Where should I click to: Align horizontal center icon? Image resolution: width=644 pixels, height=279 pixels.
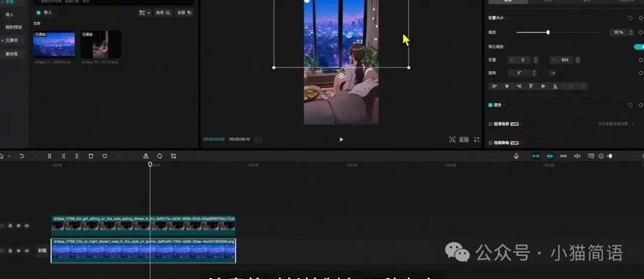(x=507, y=86)
